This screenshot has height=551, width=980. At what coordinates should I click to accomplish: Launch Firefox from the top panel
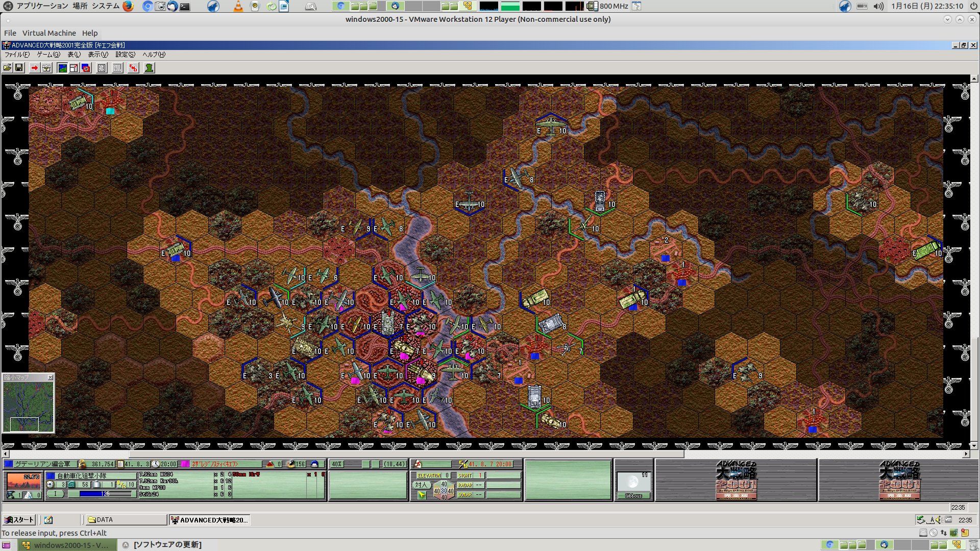tap(128, 6)
